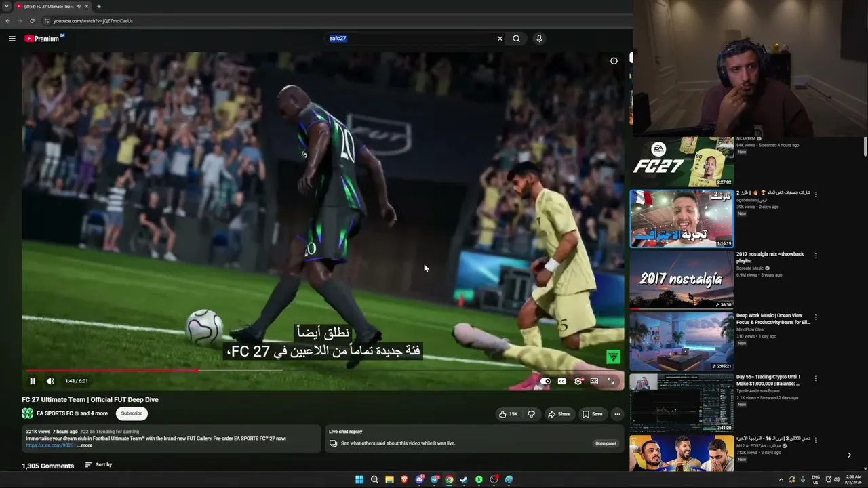Open the taskbar clock and calendar
The height and width of the screenshot is (488, 868).
853,480
